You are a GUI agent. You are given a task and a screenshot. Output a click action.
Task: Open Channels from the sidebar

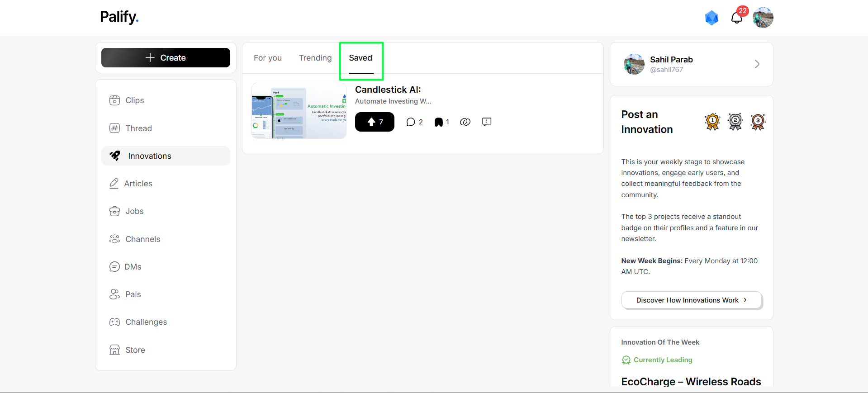coord(166,239)
